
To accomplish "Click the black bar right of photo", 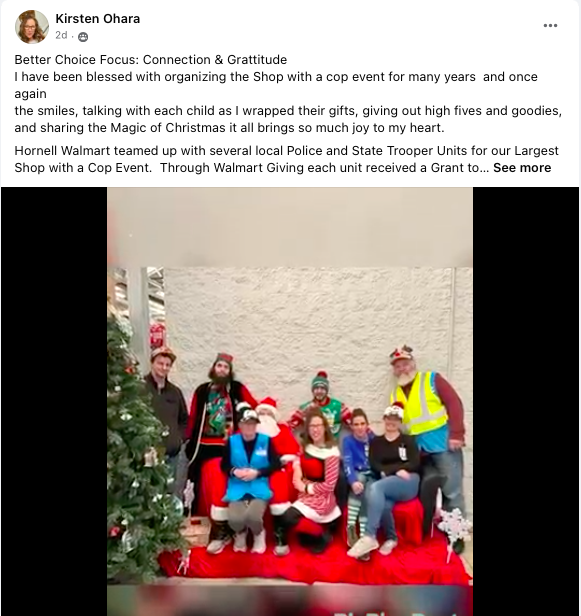I will point(526,402).
